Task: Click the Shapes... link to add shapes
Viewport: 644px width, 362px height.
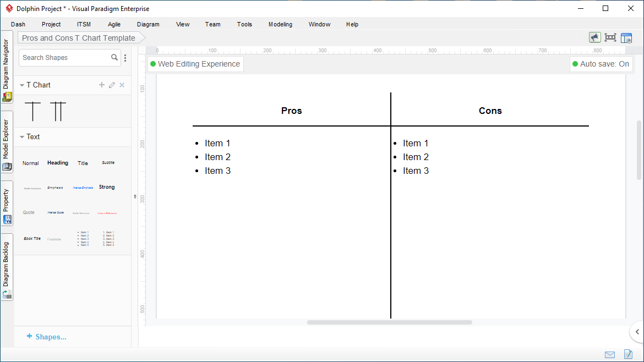Action: (x=46, y=337)
